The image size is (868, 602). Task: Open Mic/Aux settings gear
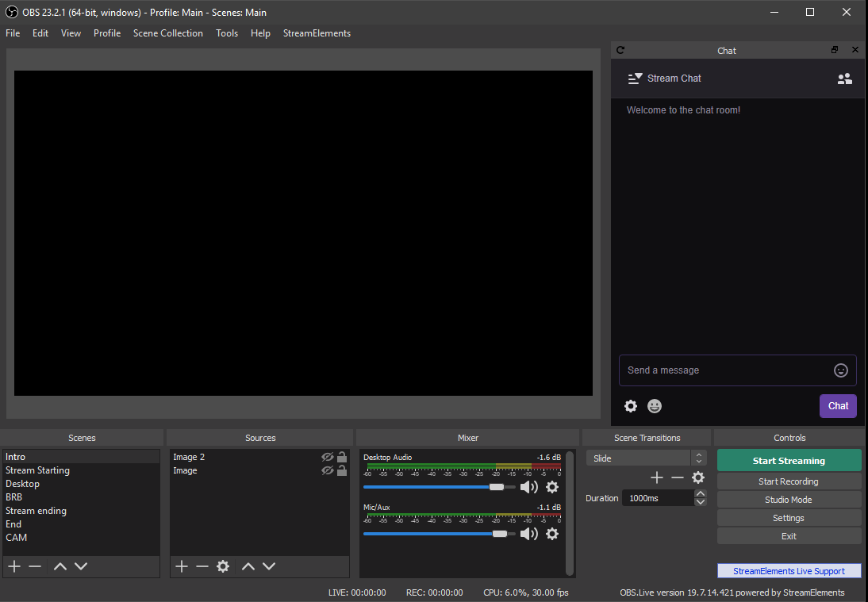click(552, 533)
